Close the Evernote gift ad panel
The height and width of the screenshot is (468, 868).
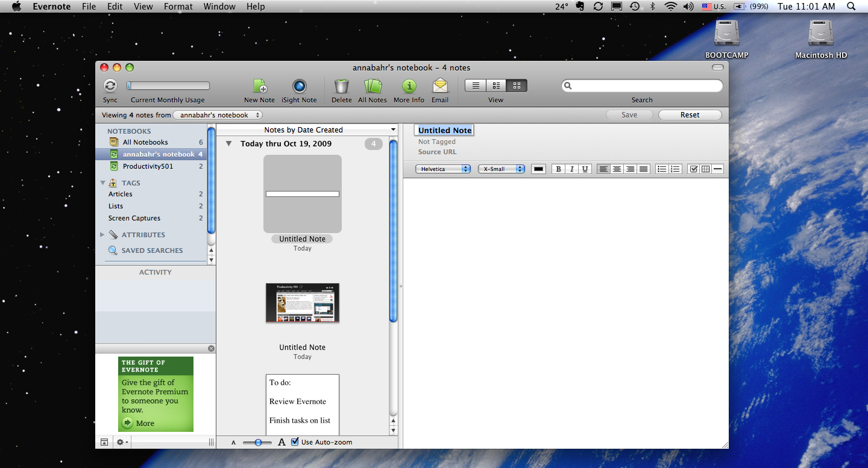[211, 349]
